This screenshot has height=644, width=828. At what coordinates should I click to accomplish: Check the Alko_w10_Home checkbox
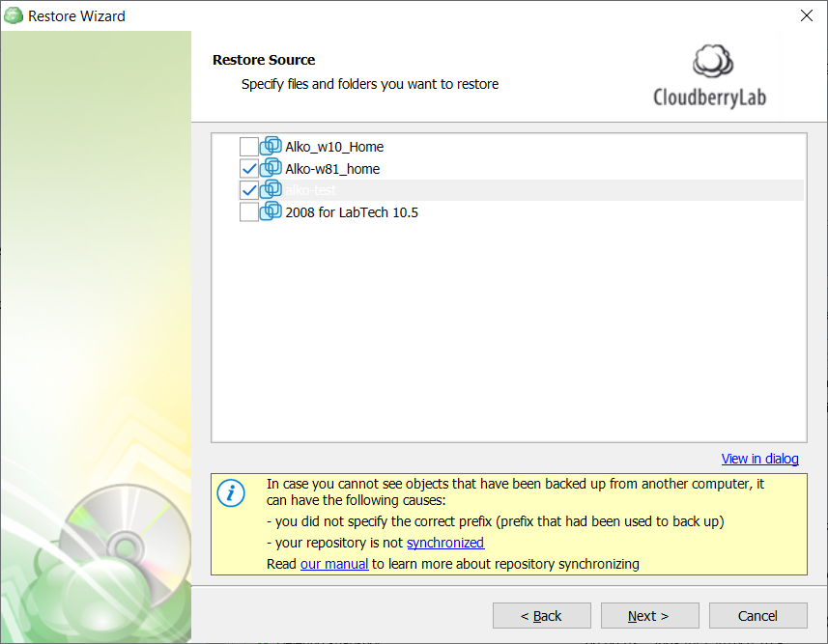coord(248,147)
